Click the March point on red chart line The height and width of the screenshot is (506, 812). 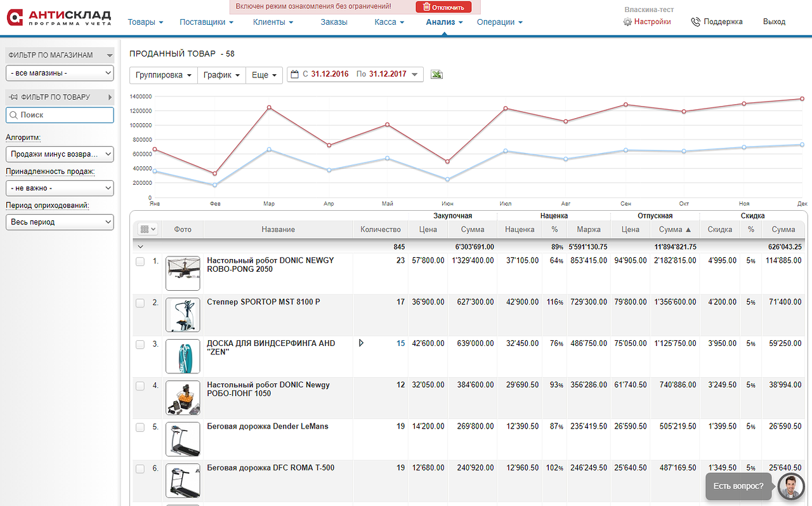[x=269, y=107]
